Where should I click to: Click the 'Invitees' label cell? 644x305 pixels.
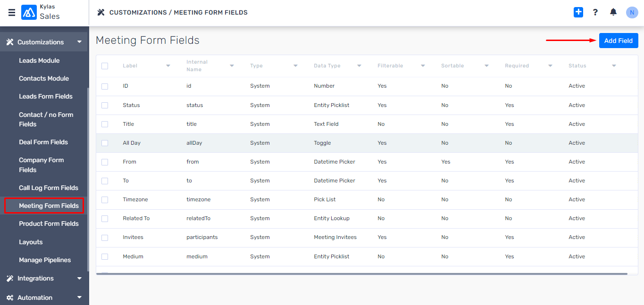(133, 238)
